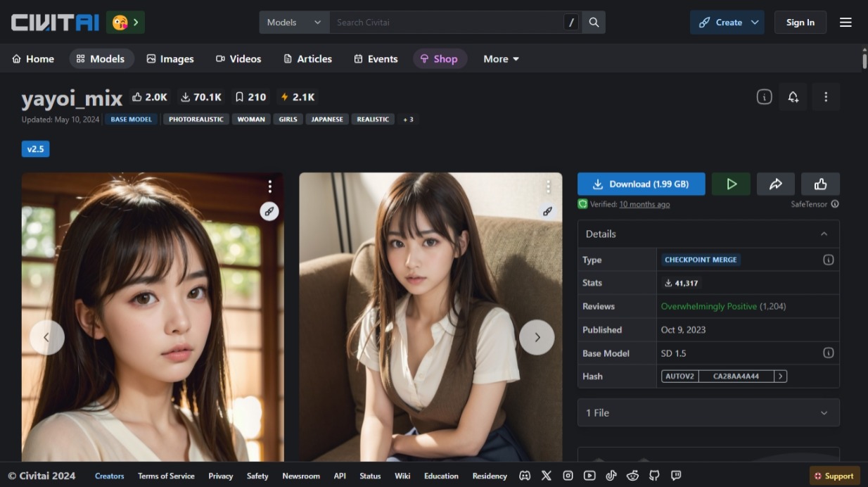This screenshot has height=487, width=868.
Task: Open Civitai's Discord icon in the footer
Action: click(x=525, y=476)
